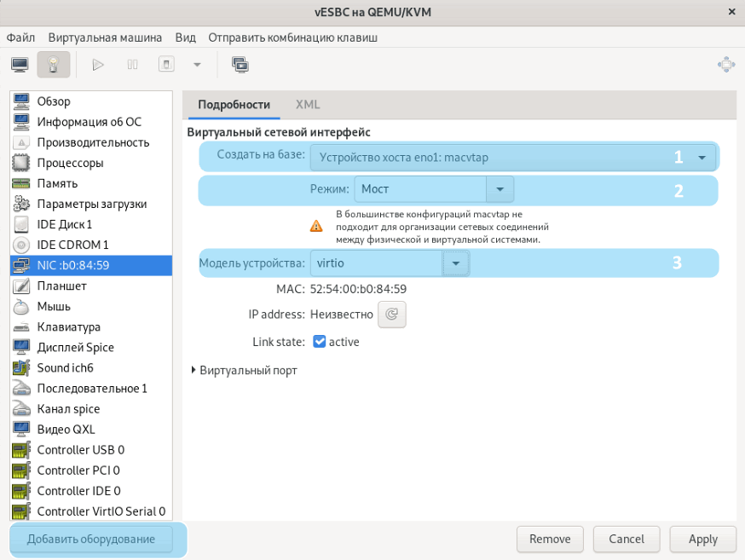Open the Виртуальная машина menu
The height and width of the screenshot is (560, 745).
[105, 38]
